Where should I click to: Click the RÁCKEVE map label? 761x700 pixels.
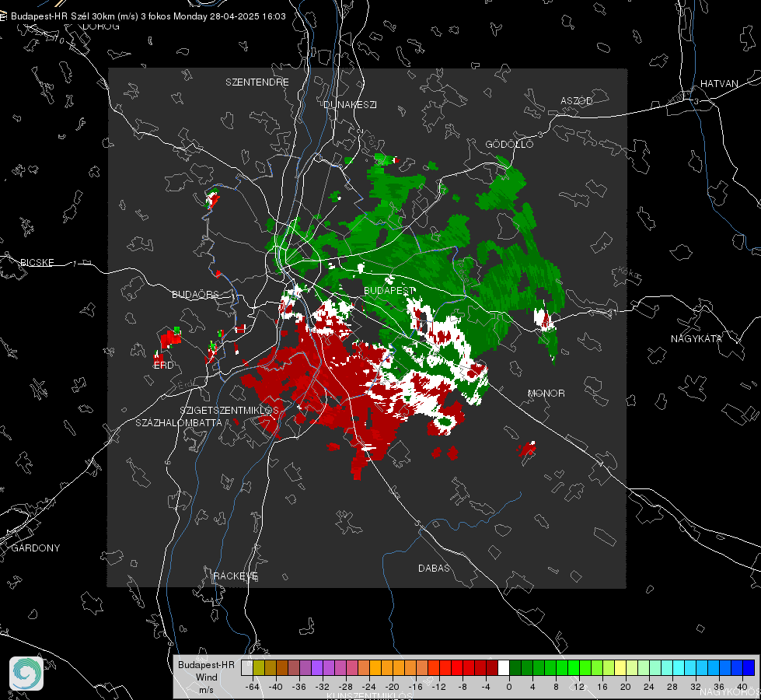pos(236,576)
